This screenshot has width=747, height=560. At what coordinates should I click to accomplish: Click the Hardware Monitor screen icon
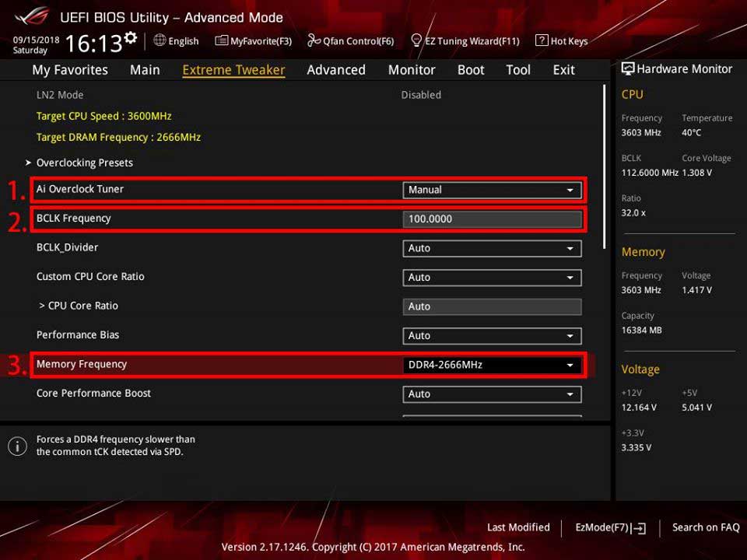628,69
